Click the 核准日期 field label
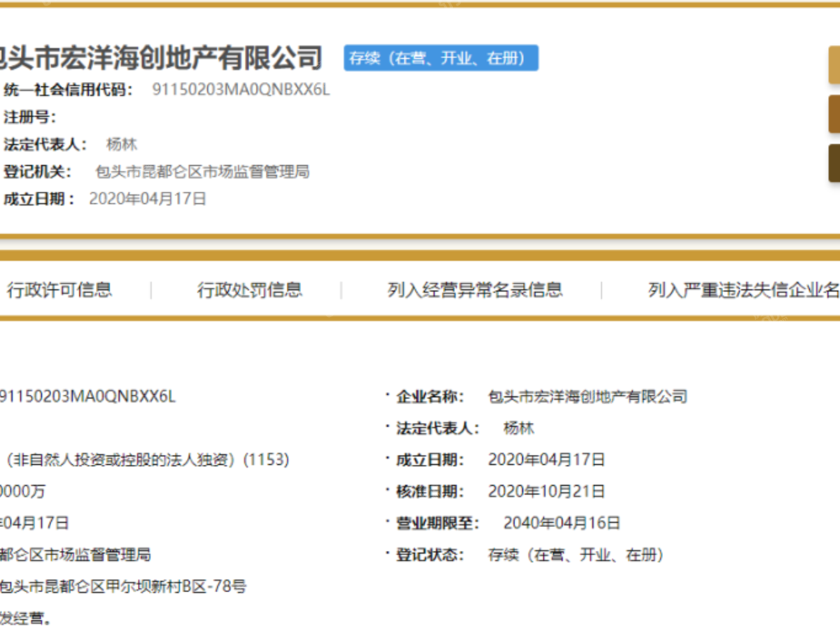 (x=430, y=491)
